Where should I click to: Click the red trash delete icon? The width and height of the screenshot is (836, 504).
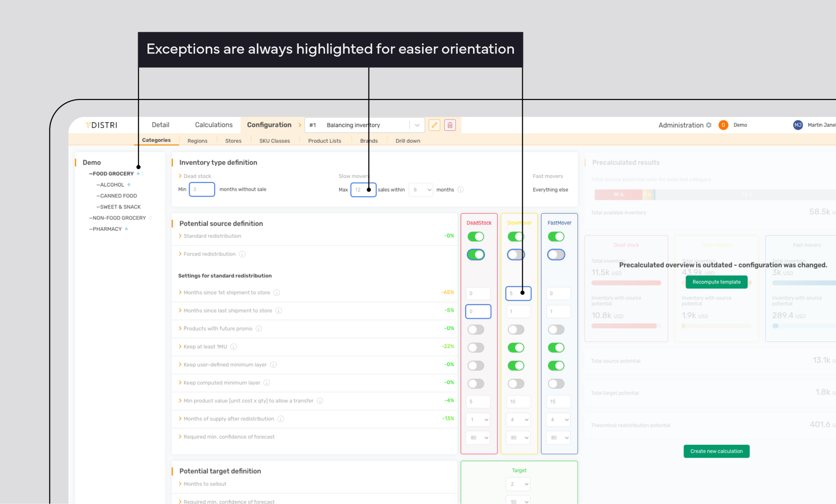point(450,125)
